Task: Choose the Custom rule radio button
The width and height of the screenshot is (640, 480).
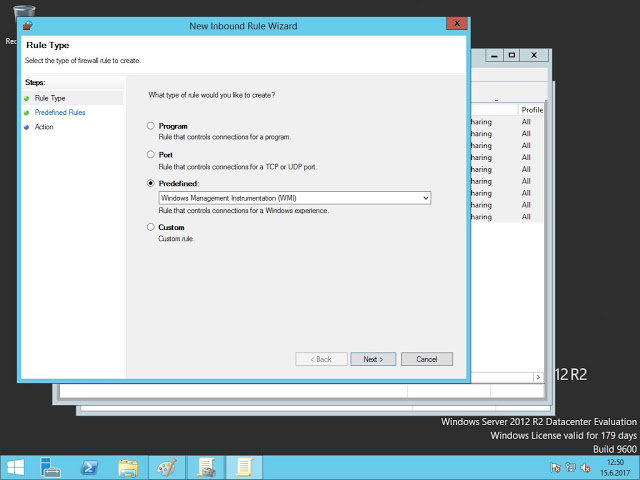Action: (151, 227)
